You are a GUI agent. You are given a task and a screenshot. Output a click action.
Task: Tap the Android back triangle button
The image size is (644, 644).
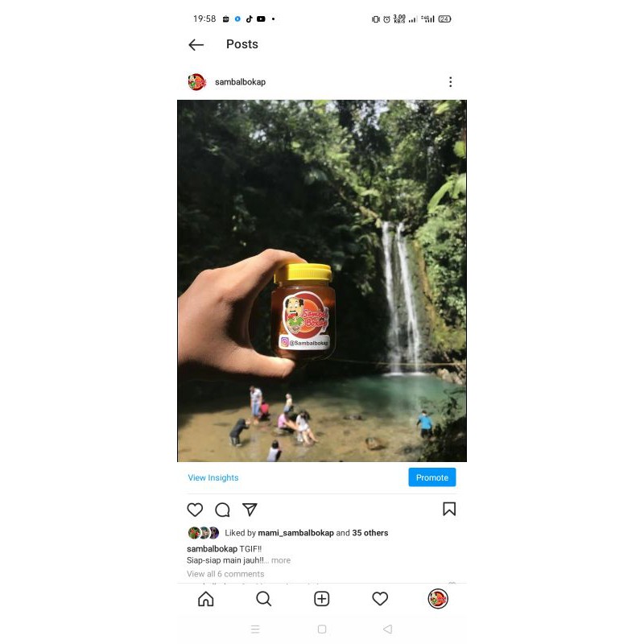point(388,630)
